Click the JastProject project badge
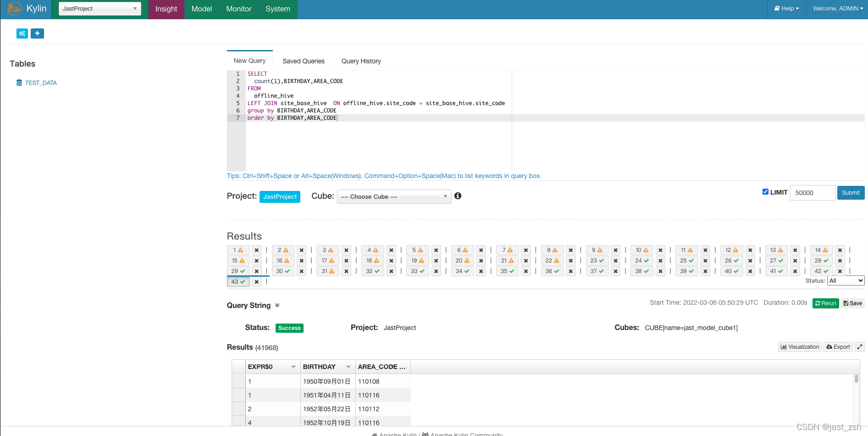Image resolution: width=868 pixels, height=436 pixels. 280,196
